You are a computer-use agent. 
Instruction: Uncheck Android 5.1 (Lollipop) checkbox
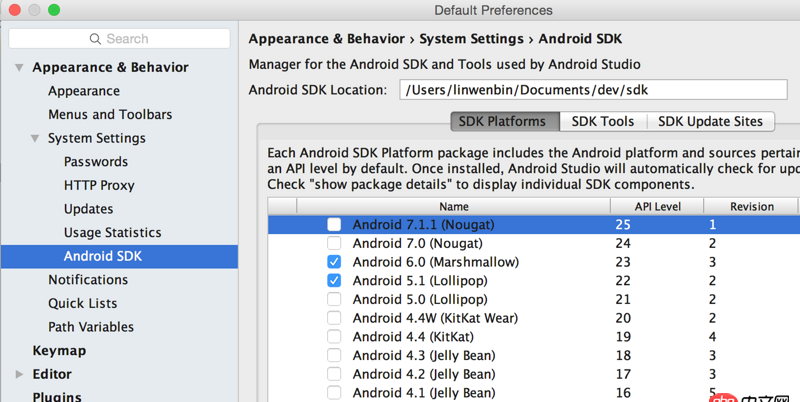point(334,281)
